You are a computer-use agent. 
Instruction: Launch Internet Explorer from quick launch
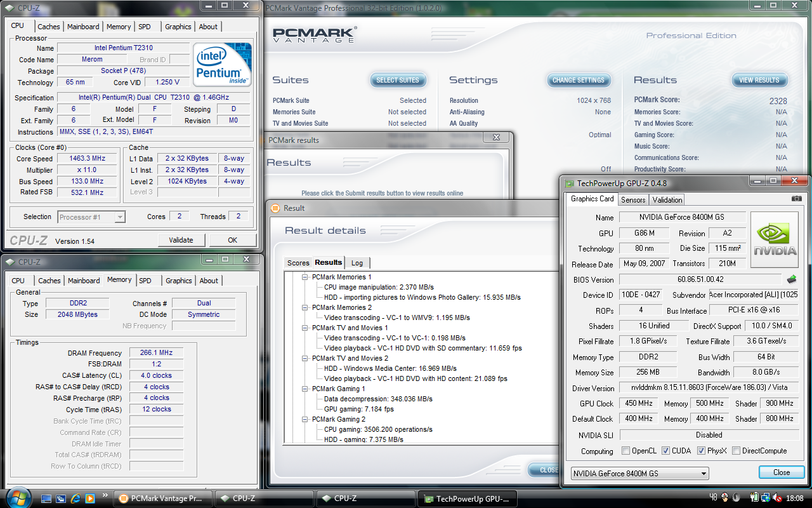76,498
